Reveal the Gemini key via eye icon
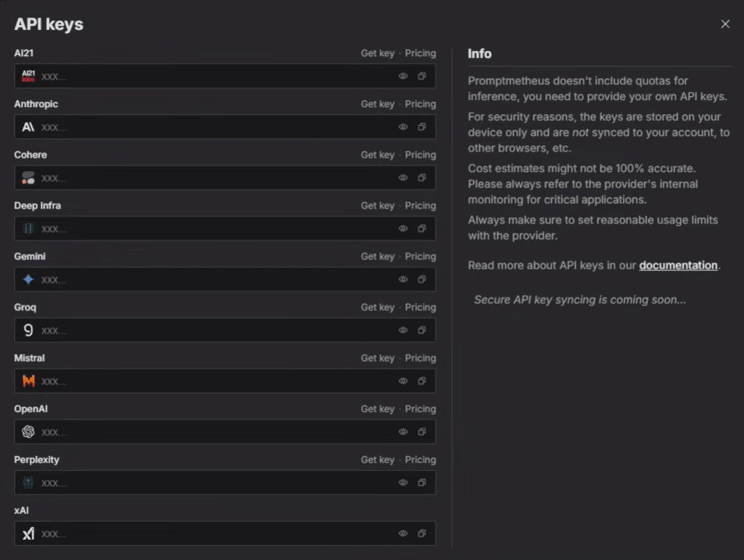744x560 pixels. click(x=403, y=279)
